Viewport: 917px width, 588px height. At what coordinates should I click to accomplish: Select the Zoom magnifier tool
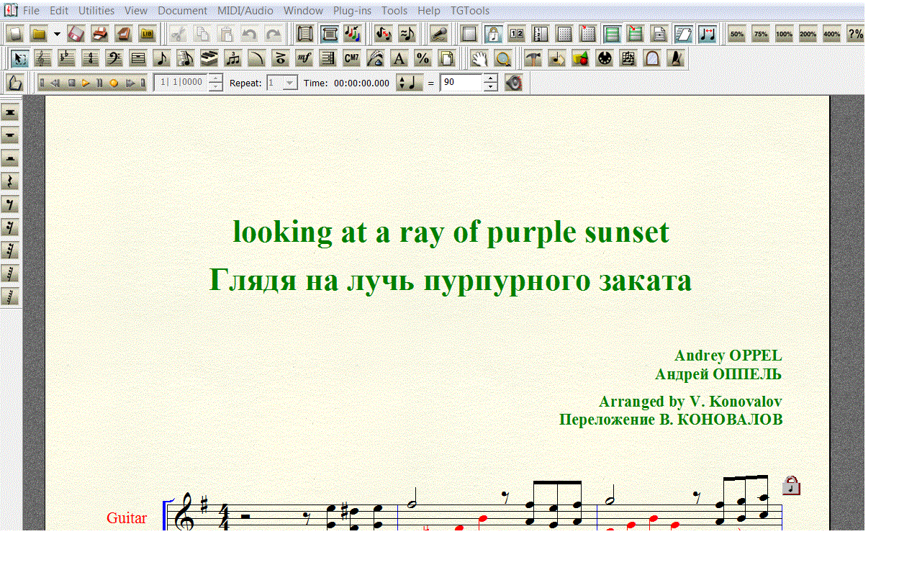[504, 58]
